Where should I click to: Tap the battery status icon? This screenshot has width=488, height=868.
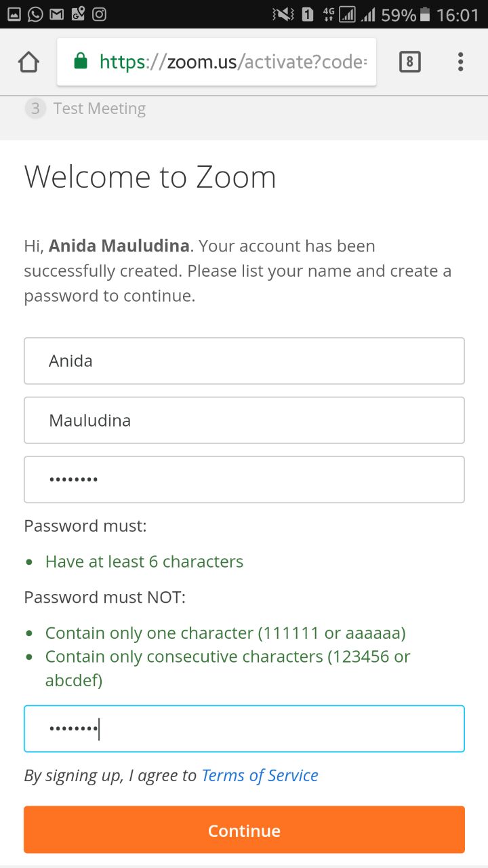click(x=425, y=14)
